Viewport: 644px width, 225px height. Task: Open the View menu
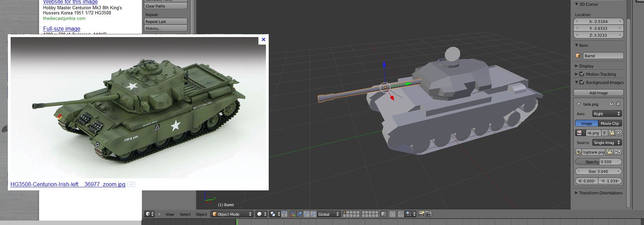(x=170, y=214)
